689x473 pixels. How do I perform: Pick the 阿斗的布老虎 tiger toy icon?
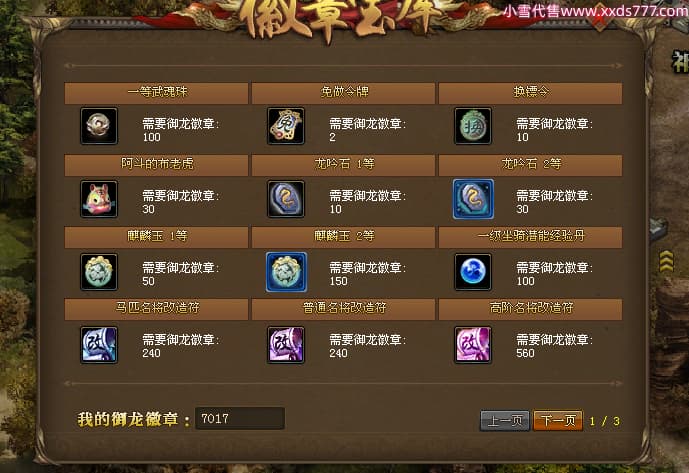pos(99,199)
